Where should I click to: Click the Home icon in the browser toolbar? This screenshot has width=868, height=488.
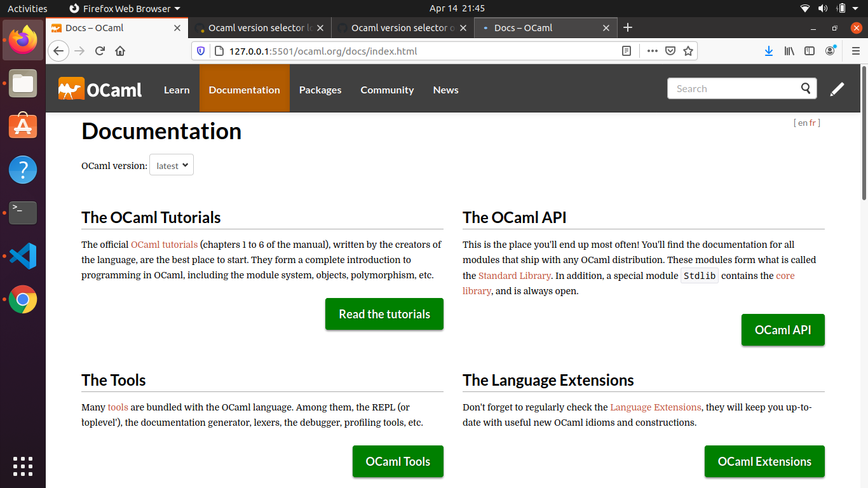[x=120, y=51]
